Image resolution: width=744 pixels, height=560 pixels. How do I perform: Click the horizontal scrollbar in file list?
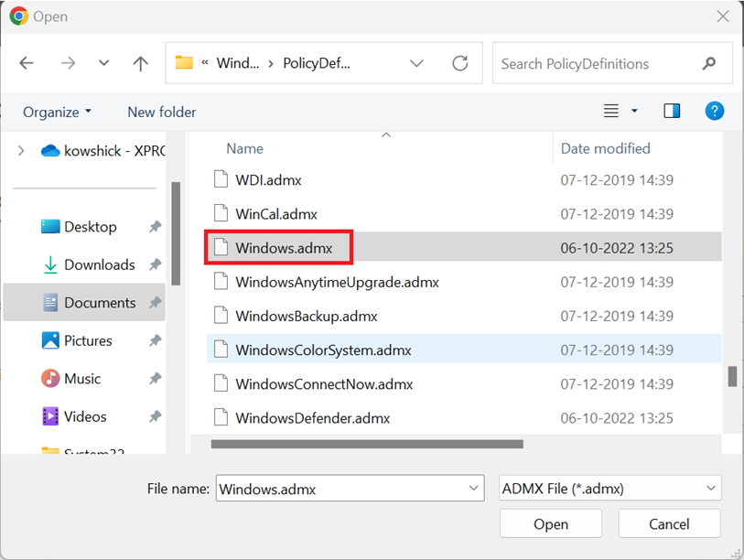[366, 445]
